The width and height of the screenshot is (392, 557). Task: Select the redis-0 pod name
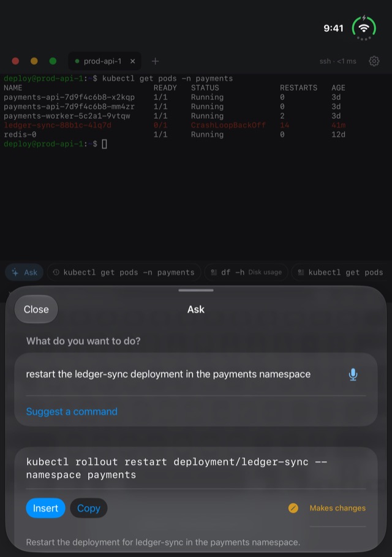pos(20,134)
